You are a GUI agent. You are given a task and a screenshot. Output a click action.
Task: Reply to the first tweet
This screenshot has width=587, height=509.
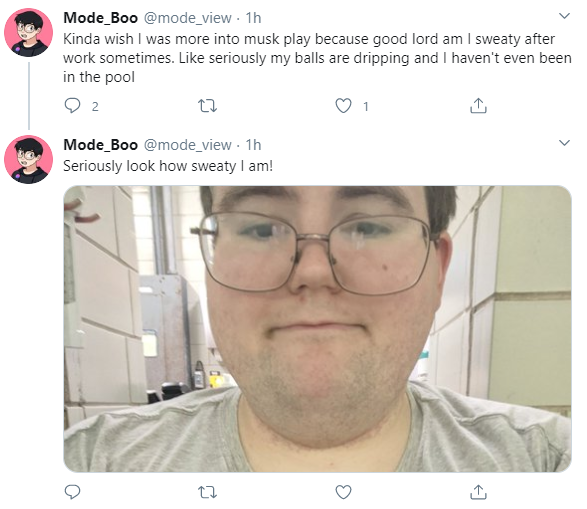coord(72,106)
